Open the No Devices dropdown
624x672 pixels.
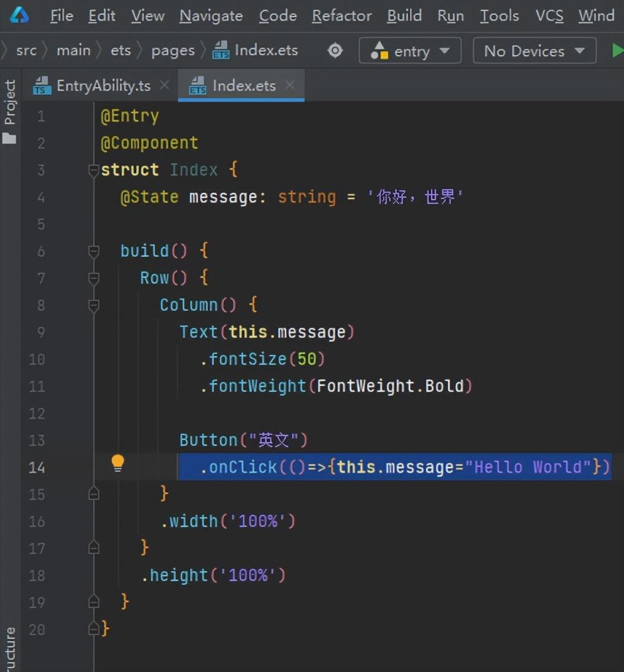(x=534, y=50)
